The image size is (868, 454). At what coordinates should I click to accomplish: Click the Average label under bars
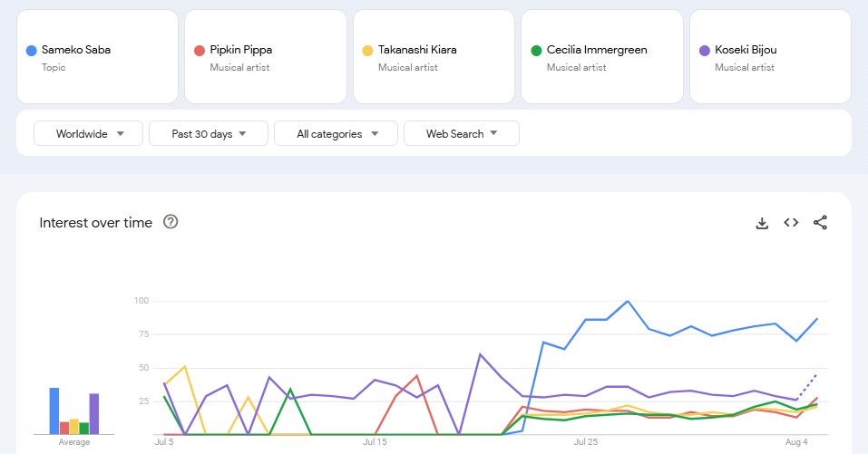tap(74, 442)
